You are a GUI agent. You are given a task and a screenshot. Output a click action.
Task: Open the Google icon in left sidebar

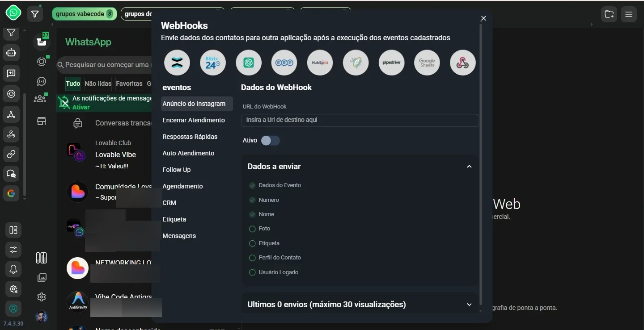coord(11,193)
